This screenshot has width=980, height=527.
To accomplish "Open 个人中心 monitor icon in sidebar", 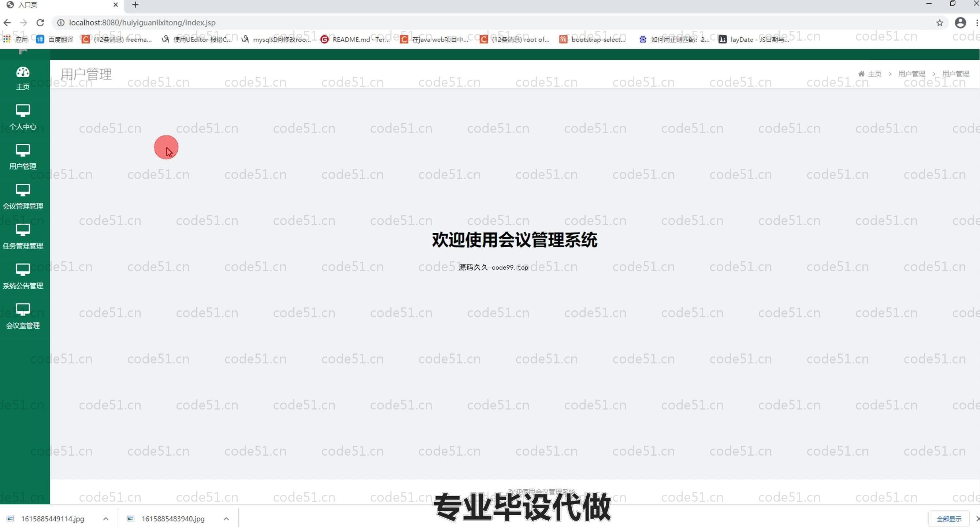I will click(x=23, y=111).
